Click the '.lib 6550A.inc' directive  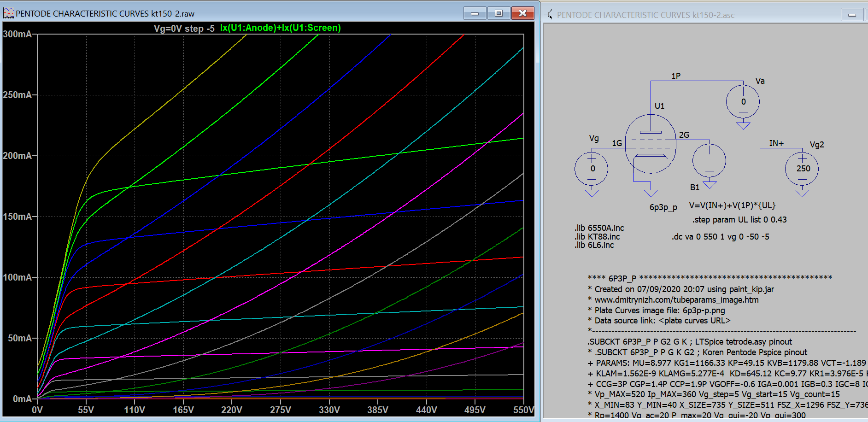point(599,228)
